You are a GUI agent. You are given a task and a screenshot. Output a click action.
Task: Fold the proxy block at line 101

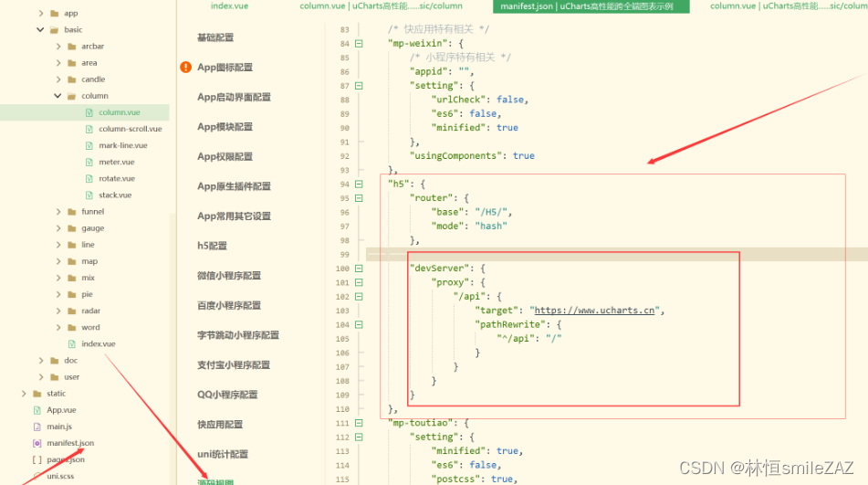pos(359,282)
